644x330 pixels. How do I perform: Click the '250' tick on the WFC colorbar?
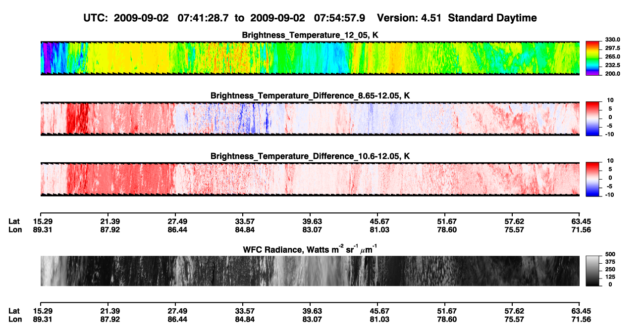click(610, 270)
